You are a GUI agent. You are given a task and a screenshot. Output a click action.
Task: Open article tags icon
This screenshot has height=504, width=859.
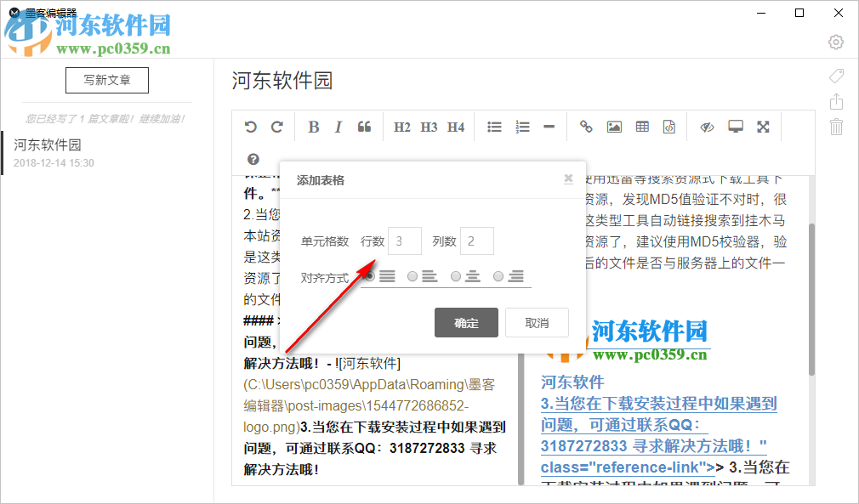coord(837,76)
